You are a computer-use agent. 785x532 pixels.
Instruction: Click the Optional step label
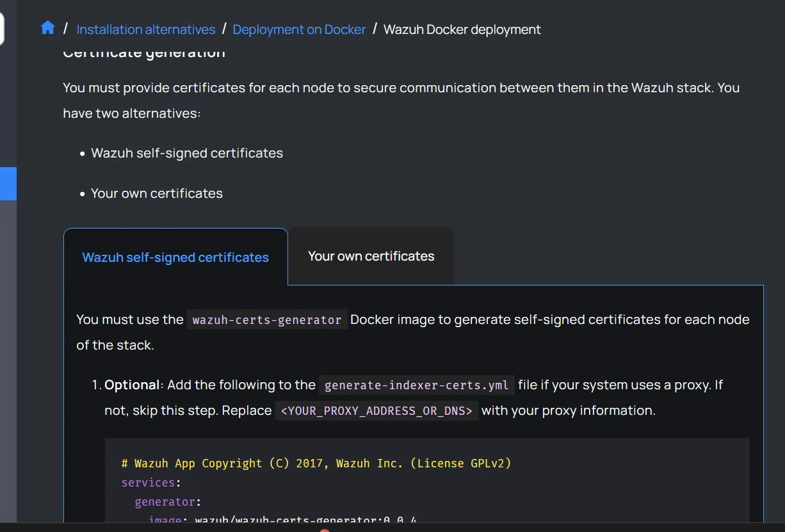coord(132,385)
